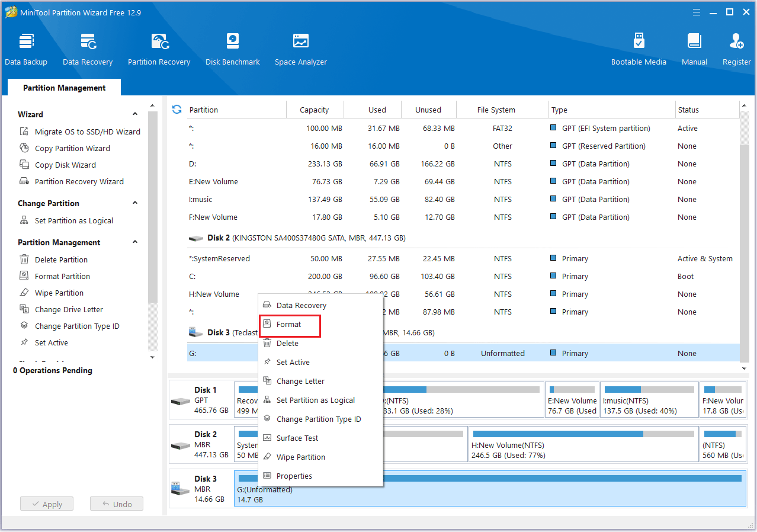Refresh the partition list
The image size is (757, 532).
tap(177, 109)
